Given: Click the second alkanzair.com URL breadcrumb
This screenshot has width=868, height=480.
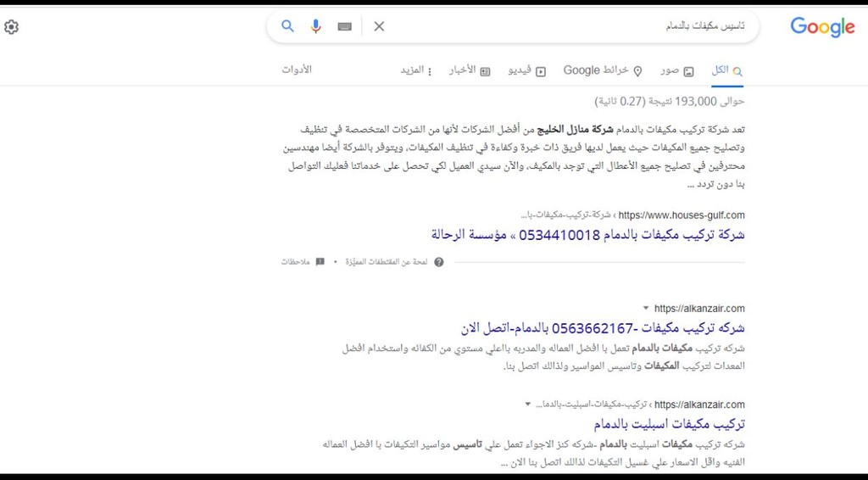Looking at the screenshot, I should point(641,405).
